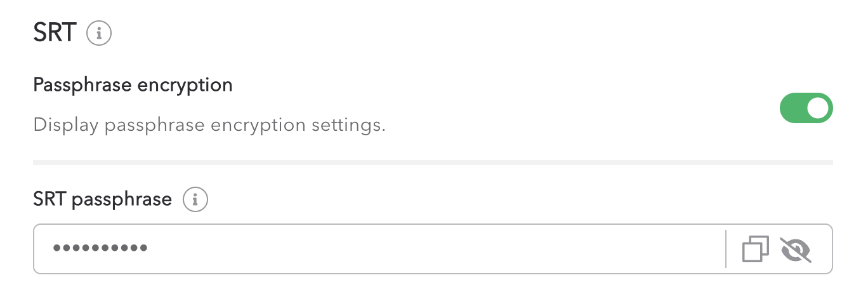Copy the SRT passphrase to clipboard
The width and height of the screenshot is (868, 287).
point(755,250)
